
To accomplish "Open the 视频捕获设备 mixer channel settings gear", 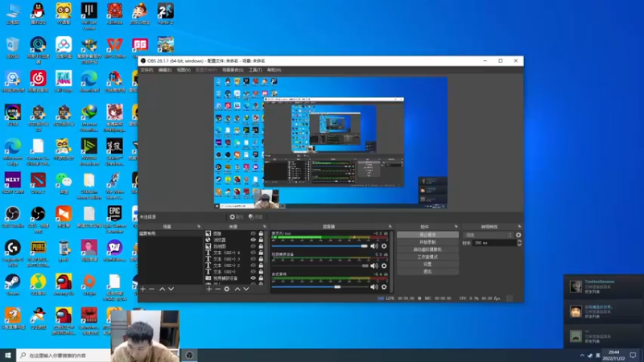I will 384,265.
